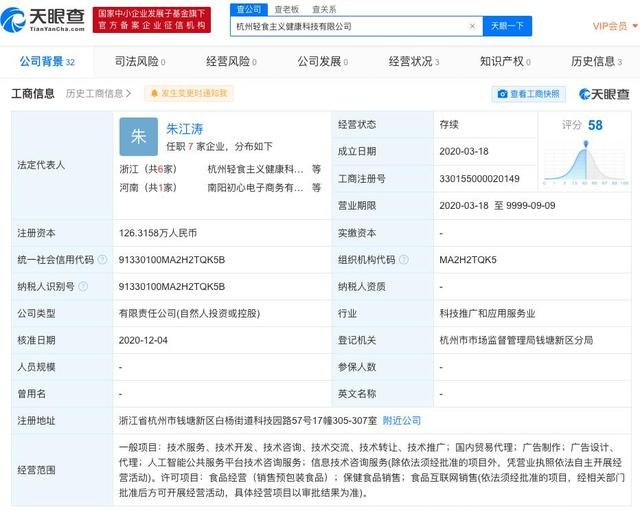Open the 知识产权 tab
Image resolution: width=640 pixels, height=527 pixels.
505,62
